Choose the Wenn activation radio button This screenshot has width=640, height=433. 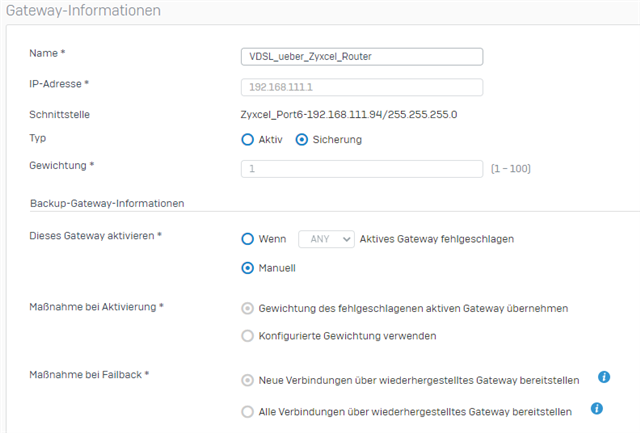tap(248, 239)
